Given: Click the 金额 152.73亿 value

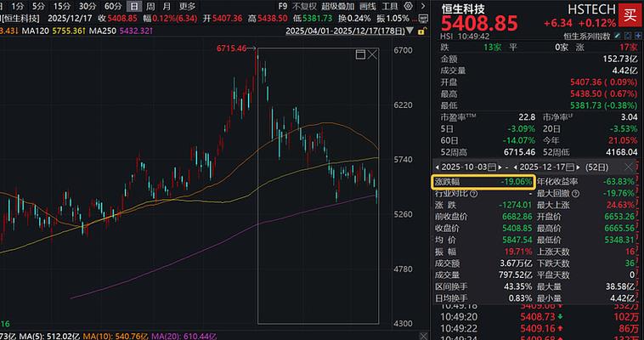Looking at the screenshot, I should (x=619, y=59).
